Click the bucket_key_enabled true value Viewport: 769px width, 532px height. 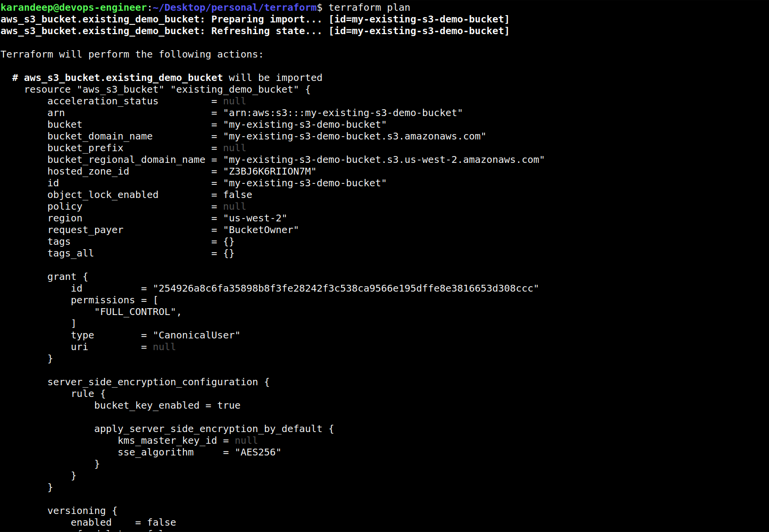coord(229,405)
